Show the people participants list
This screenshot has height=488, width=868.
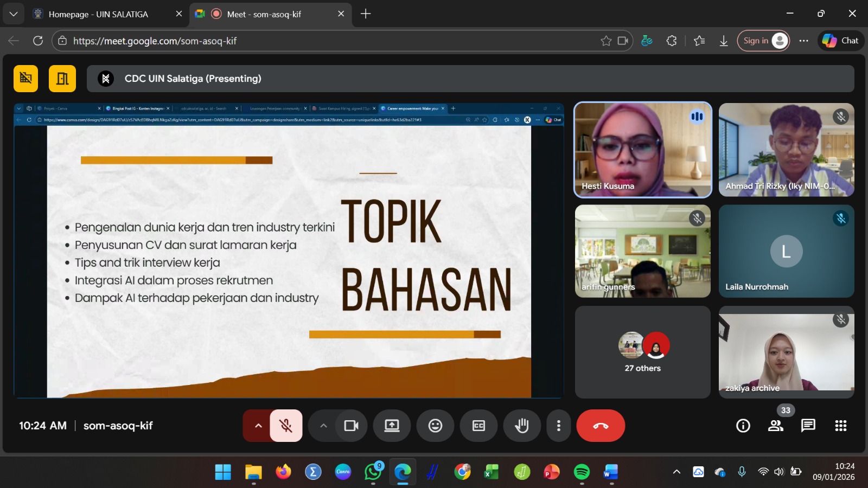pyautogui.click(x=776, y=426)
